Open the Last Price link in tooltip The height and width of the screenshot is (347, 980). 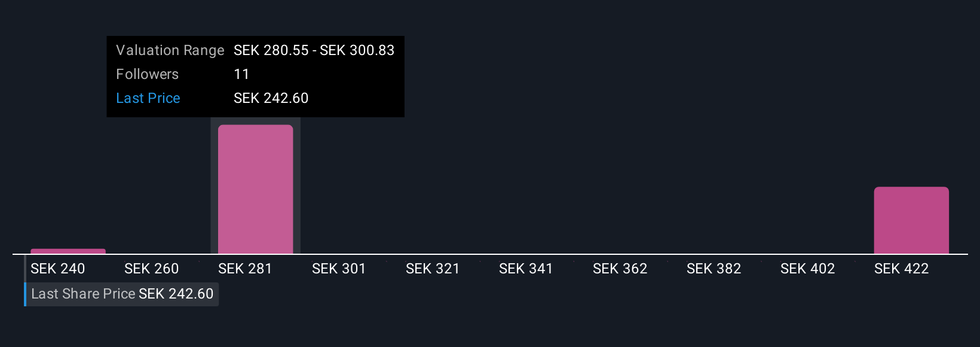(148, 98)
